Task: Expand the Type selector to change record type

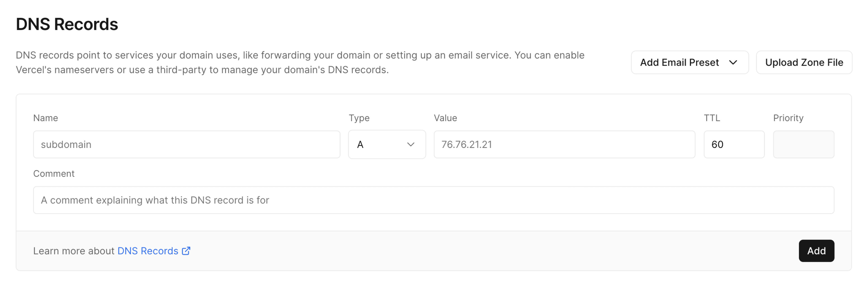Action: 387,144
